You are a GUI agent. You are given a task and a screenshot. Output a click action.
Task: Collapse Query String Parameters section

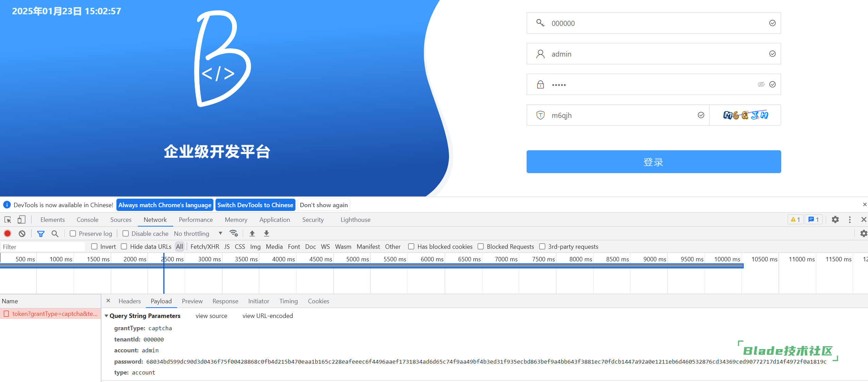[x=107, y=316]
